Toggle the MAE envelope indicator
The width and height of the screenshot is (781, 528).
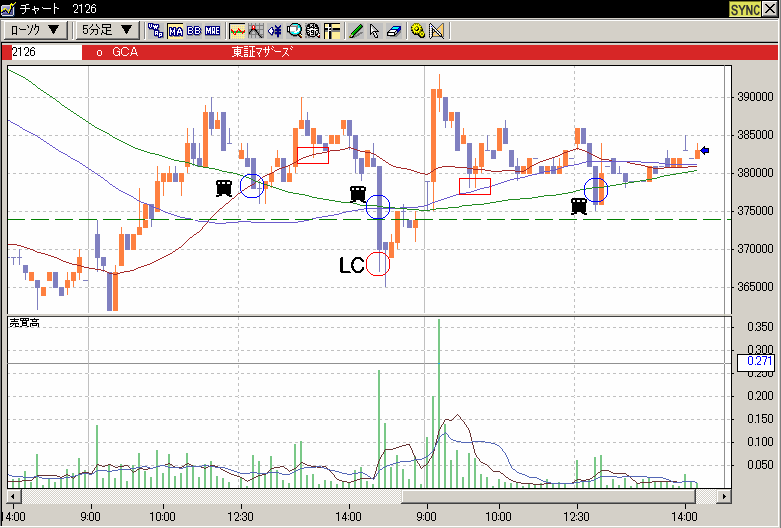[213, 31]
